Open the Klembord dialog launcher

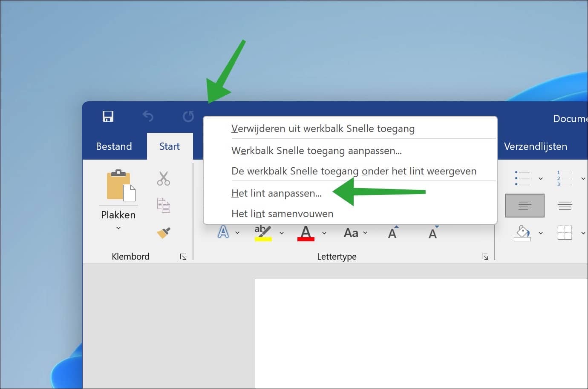[183, 257]
